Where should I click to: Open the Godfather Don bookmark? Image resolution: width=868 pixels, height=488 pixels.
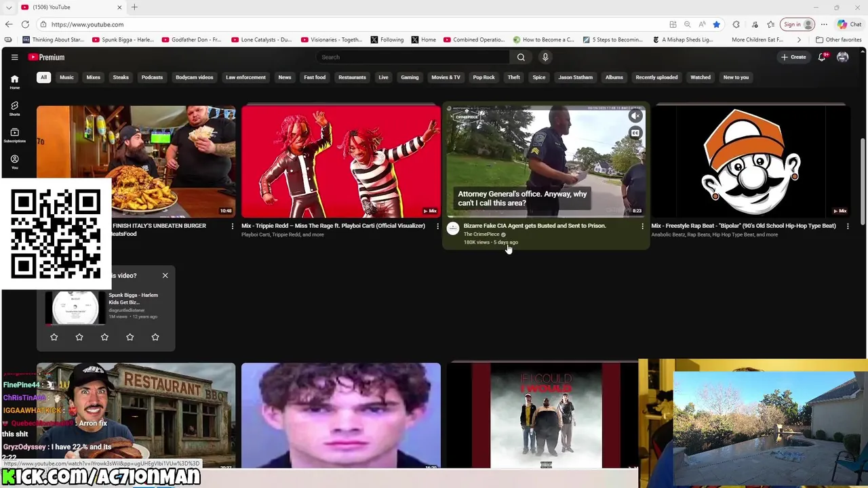(193, 39)
